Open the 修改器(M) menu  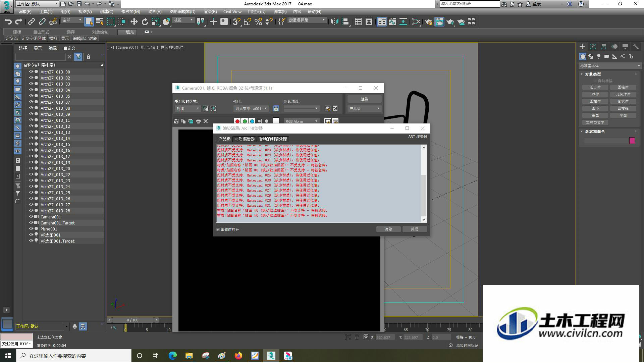pyautogui.click(x=130, y=12)
